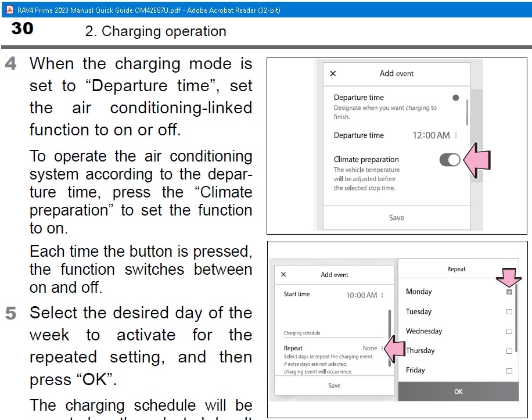Uncheck the Monday checkbox
Screen dimensions: 532x420
(509, 292)
